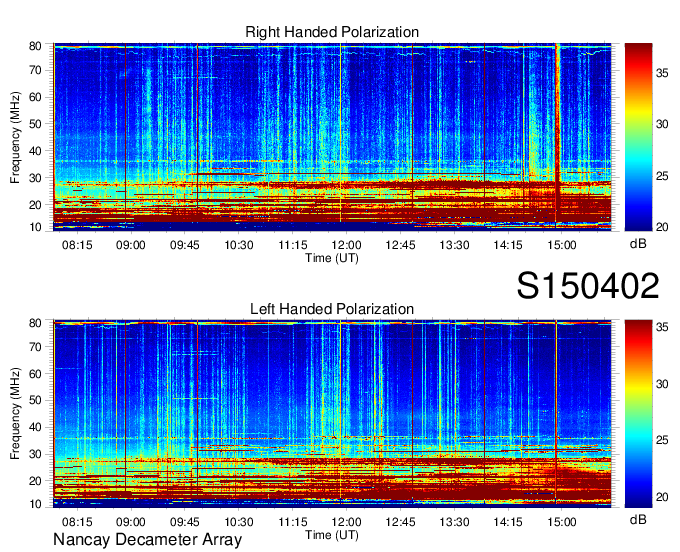The height and width of the screenshot is (552, 680).
Task: Click the left-handed polarization spectrogram image
Action: click(x=332, y=414)
